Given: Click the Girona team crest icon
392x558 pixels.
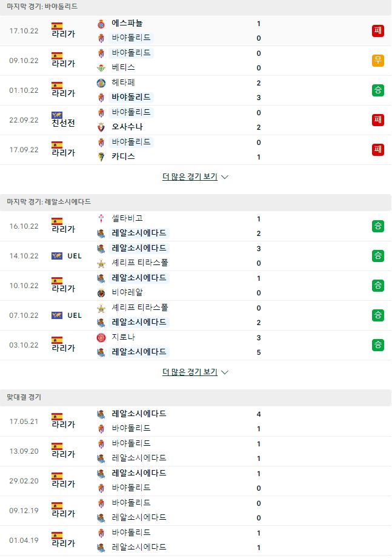Looking at the screenshot, I should point(101,337).
